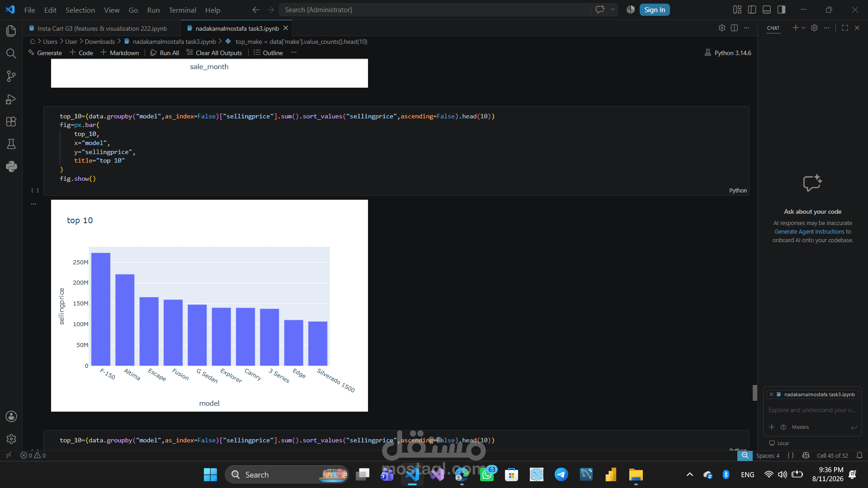Toggle the Secondary Side Bar layout button

(x=781, y=9)
